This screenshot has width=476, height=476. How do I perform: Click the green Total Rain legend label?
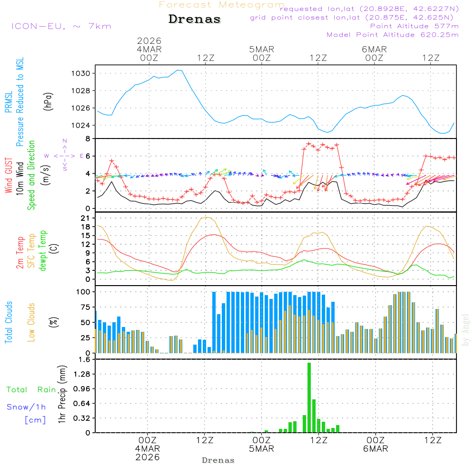pyautogui.click(x=31, y=389)
